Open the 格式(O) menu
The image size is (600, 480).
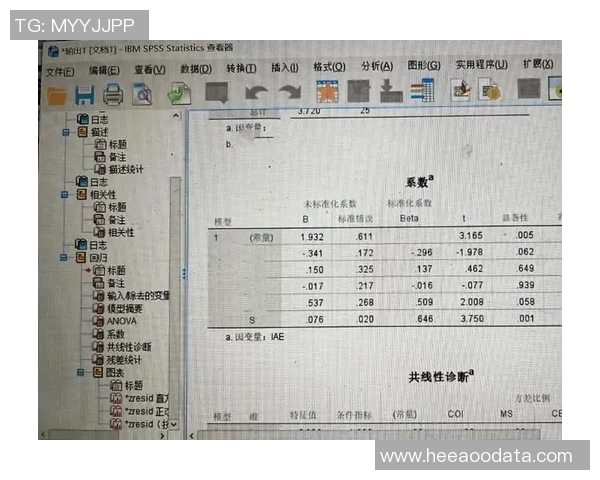(329, 67)
